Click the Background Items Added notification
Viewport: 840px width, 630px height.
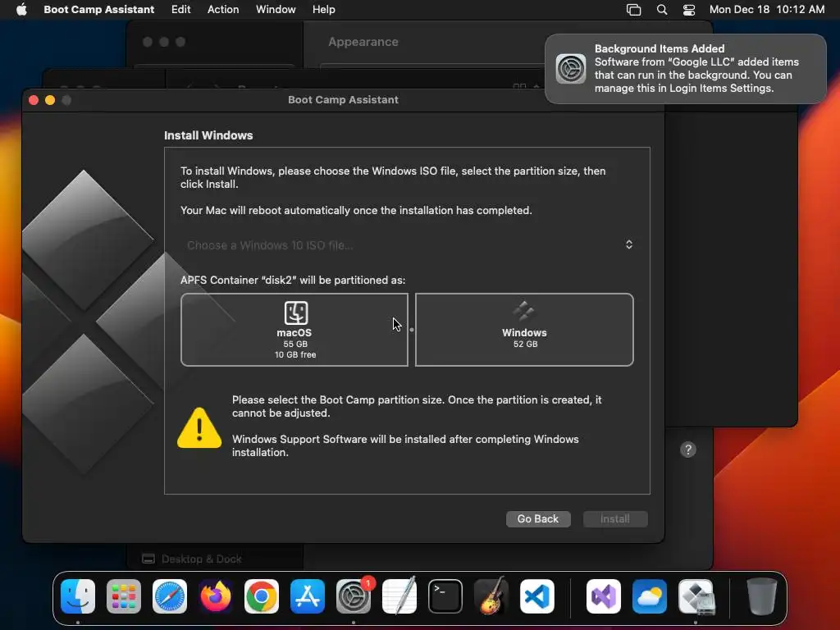tap(686, 69)
